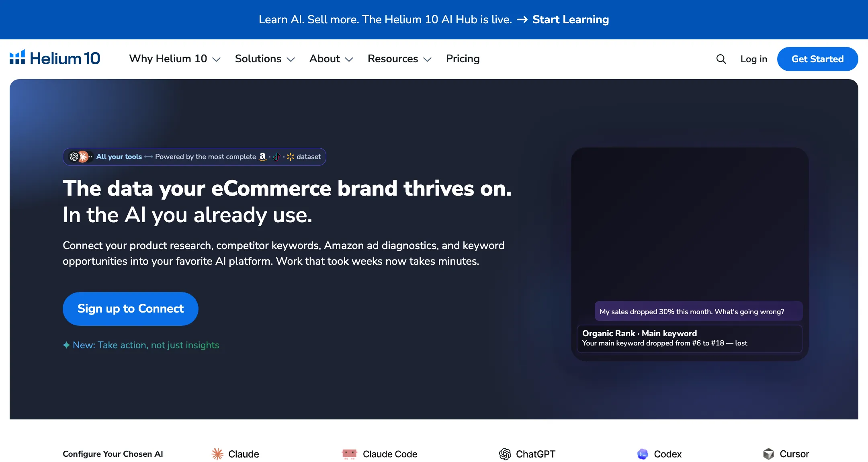This screenshot has height=462, width=868.
Task: Open the search magnifier icon
Action: (721, 59)
